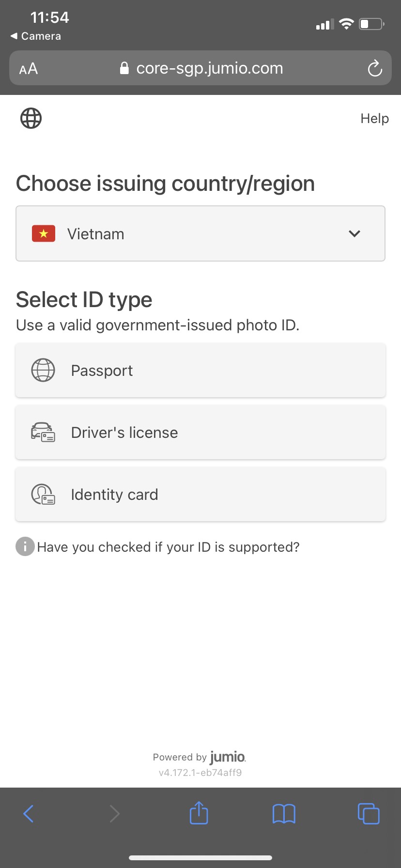Tap the passport globe icon
Image resolution: width=401 pixels, height=868 pixels.
click(x=43, y=371)
